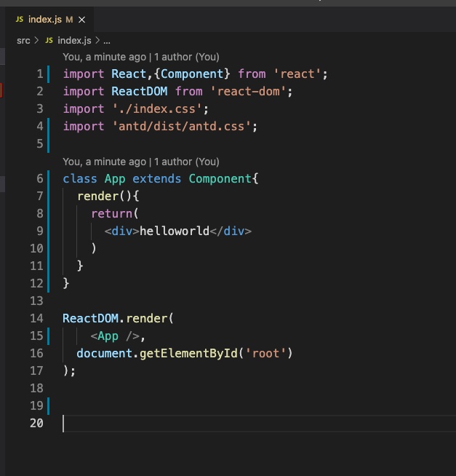Open the git blame CodeLens above line 1
This screenshot has height=476, width=456.
(140, 57)
